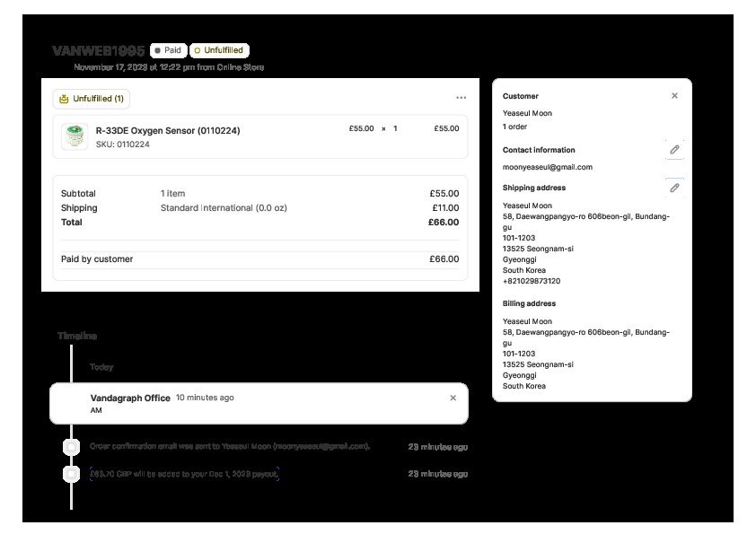Click the order confirmation email timeline text
The width and height of the screenshot is (756, 534).
pyautogui.click(x=229, y=447)
